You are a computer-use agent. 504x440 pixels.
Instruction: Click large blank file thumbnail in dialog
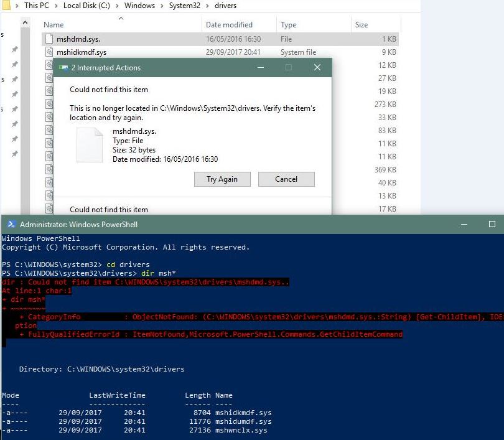click(90, 144)
